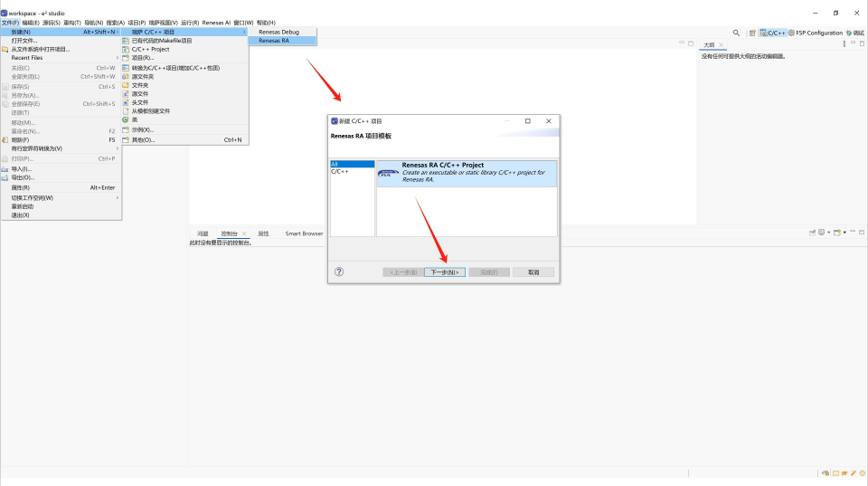Expand the 新建(N) submenu arrow

click(x=118, y=33)
